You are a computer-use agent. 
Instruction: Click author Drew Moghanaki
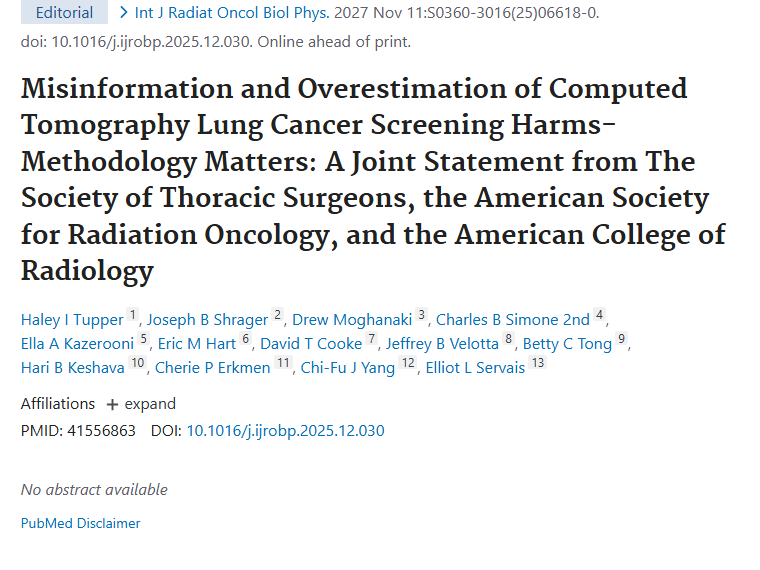point(352,320)
